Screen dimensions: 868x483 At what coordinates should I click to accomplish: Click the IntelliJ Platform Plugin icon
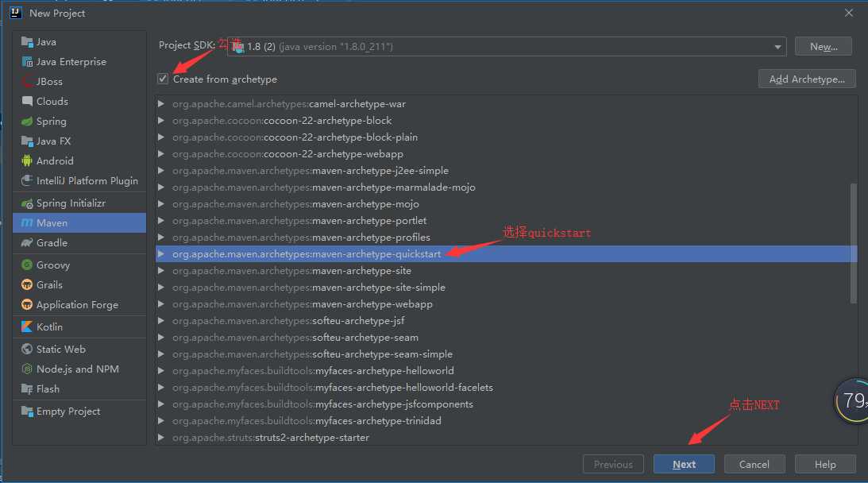pos(26,181)
